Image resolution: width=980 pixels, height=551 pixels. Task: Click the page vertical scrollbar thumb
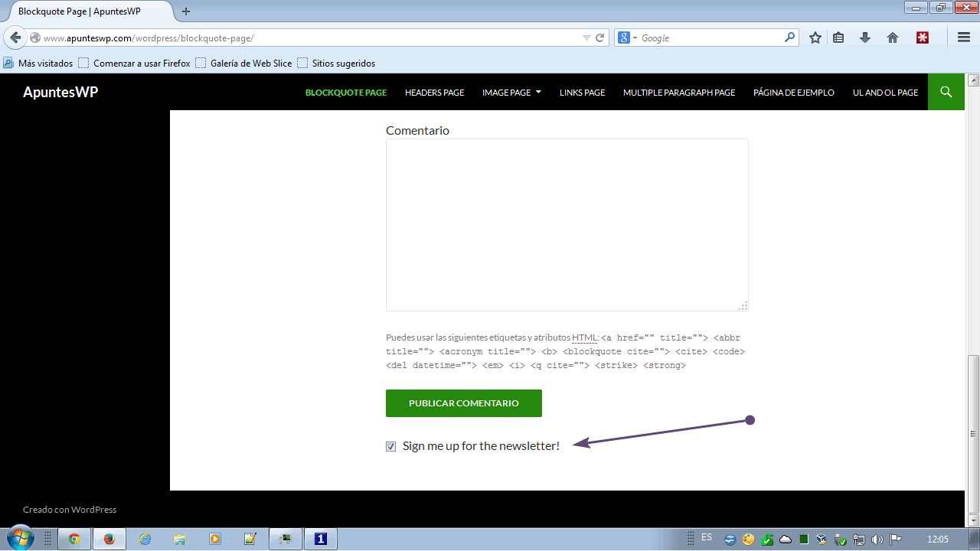(973, 435)
